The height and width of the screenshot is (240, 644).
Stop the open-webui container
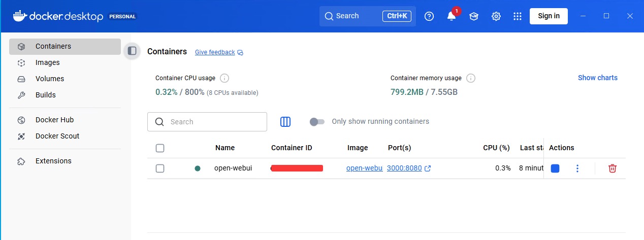coord(555,168)
